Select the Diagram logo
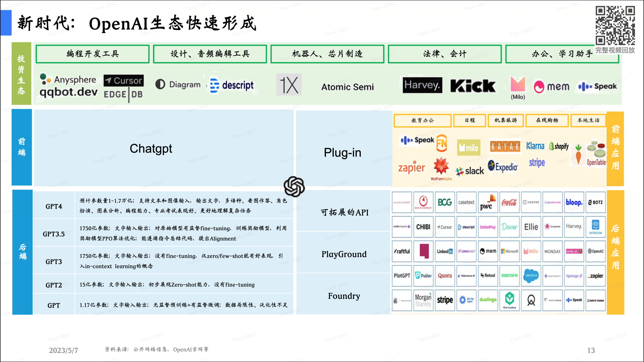The width and height of the screenshot is (644, 362). (x=178, y=85)
